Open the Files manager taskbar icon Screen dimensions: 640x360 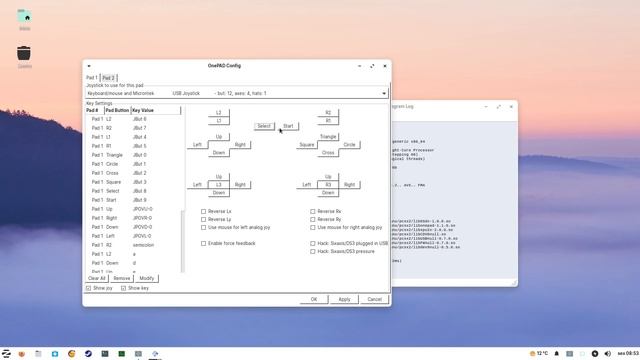38,353
